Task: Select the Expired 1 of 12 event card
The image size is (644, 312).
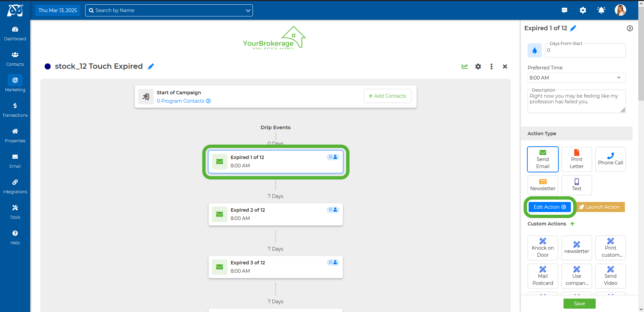Action: point(276,162)
